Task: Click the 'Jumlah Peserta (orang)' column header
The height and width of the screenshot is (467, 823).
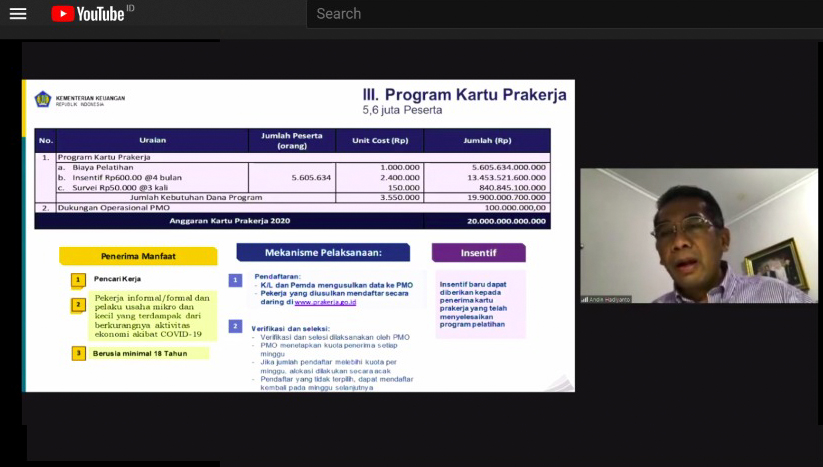Action: tap(292, 140)
